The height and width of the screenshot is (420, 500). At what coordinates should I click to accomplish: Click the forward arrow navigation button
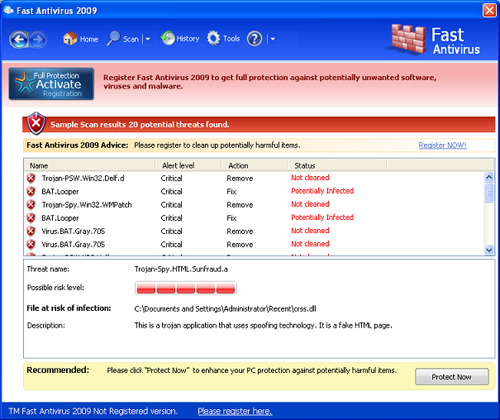pyautogui.click(x=38, y=40)
